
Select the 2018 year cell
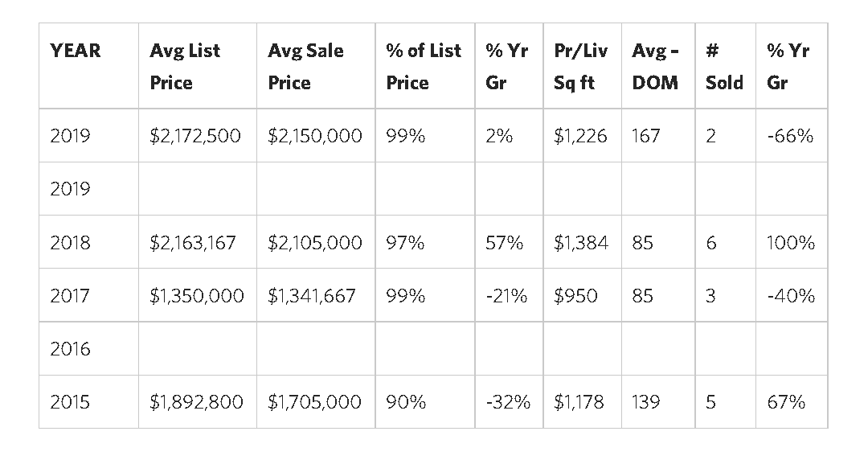70,242
